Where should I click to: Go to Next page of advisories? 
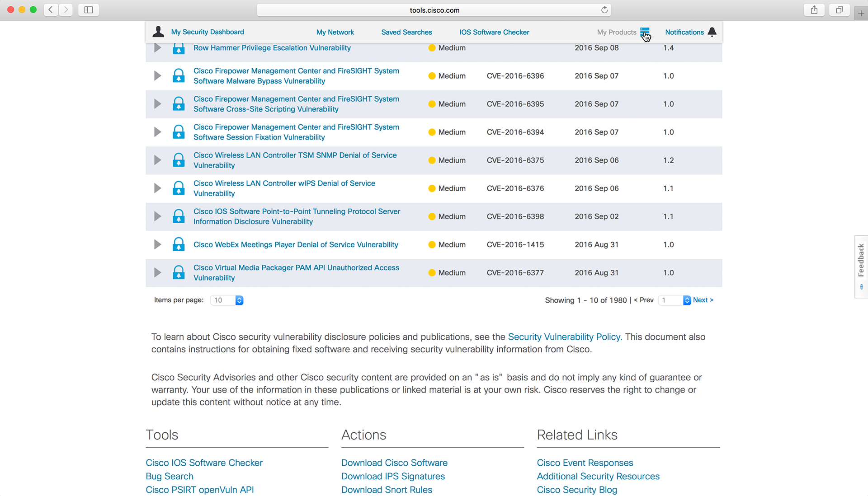point(703,300)
